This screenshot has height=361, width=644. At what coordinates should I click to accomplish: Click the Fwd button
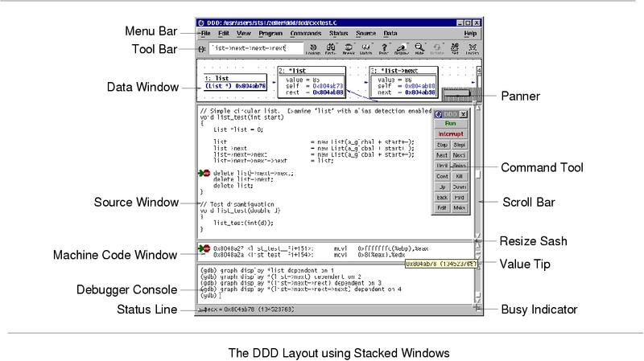click(x=459, y=197)
